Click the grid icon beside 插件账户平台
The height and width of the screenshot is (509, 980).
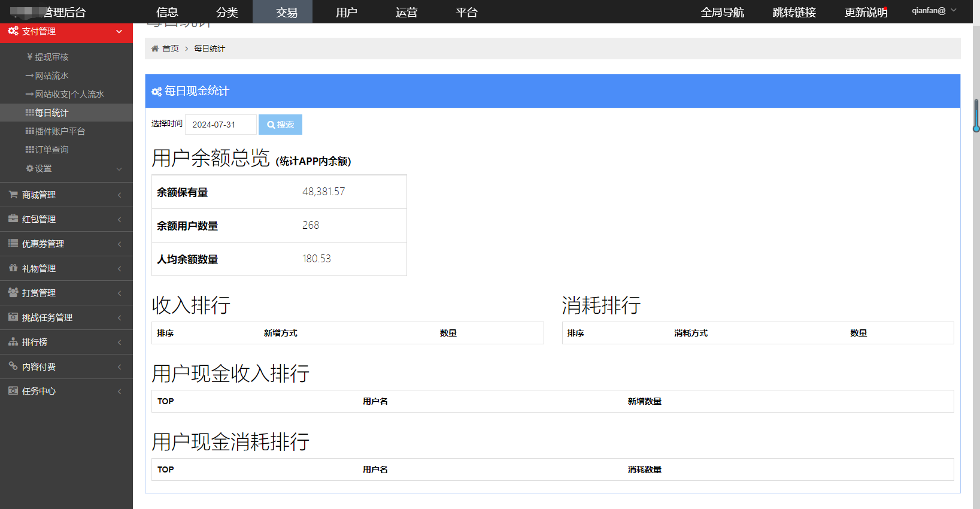[x=30, y=131]
